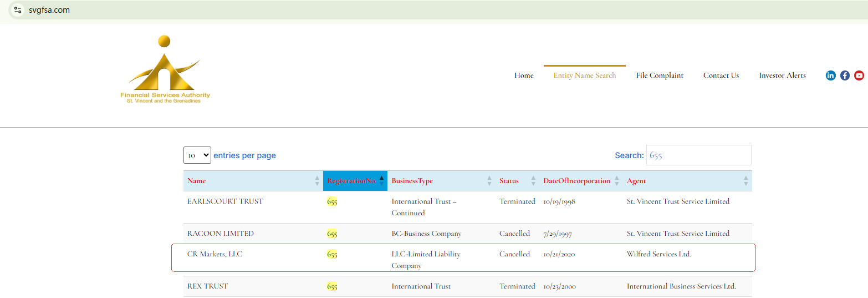Sort by DateOfIncorporation column
This screenshot has height=298, width=868.
(x=617, y=181)
